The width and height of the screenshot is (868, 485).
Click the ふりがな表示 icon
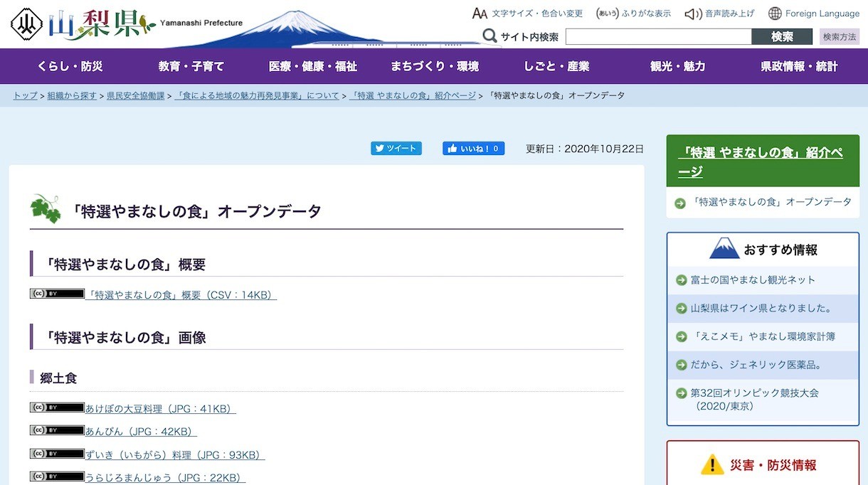click(608, 13)
